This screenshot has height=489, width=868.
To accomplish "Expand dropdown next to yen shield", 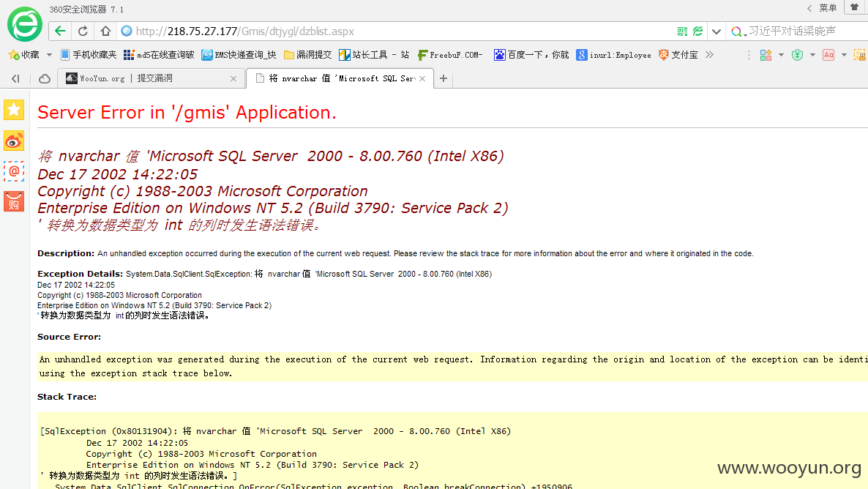I will (812, 55).
